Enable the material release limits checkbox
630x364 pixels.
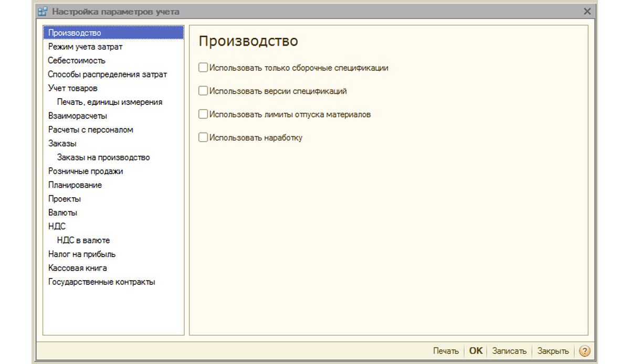pos(203,114)
